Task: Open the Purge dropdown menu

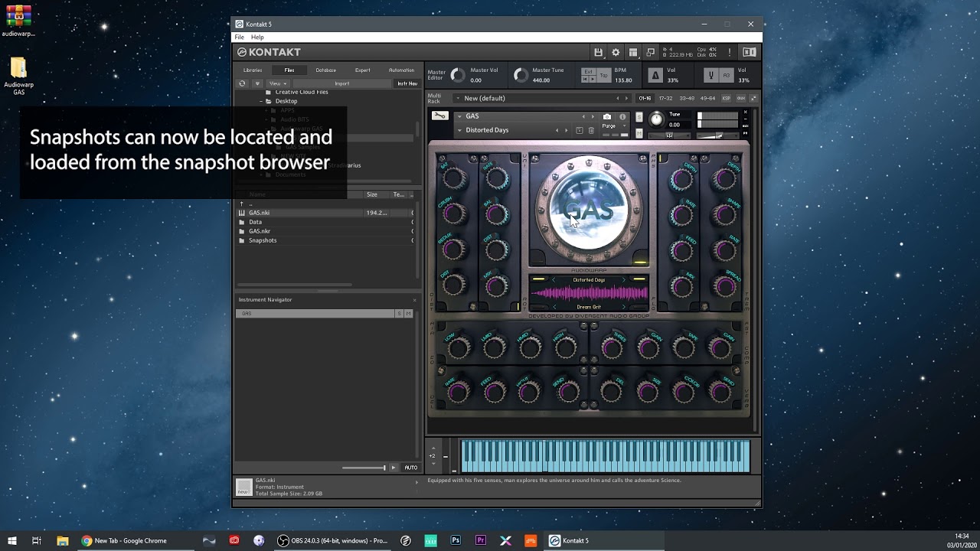Action: pos(614,126)
